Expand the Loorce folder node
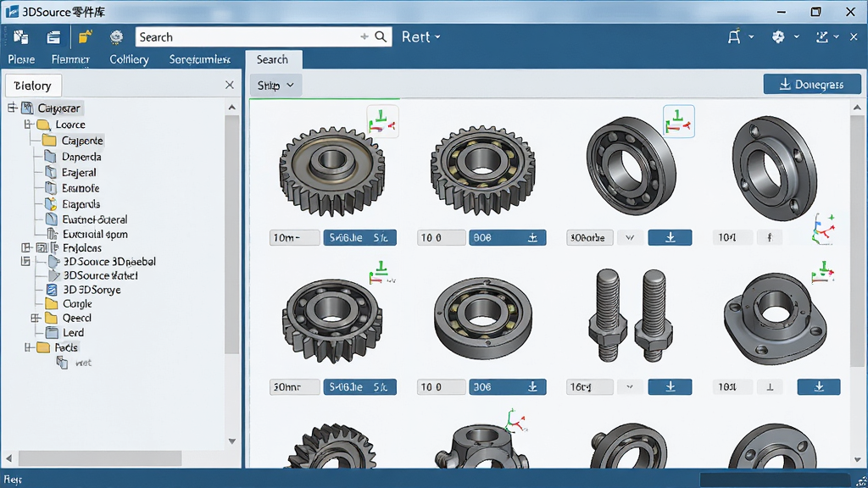 point(29,125)
